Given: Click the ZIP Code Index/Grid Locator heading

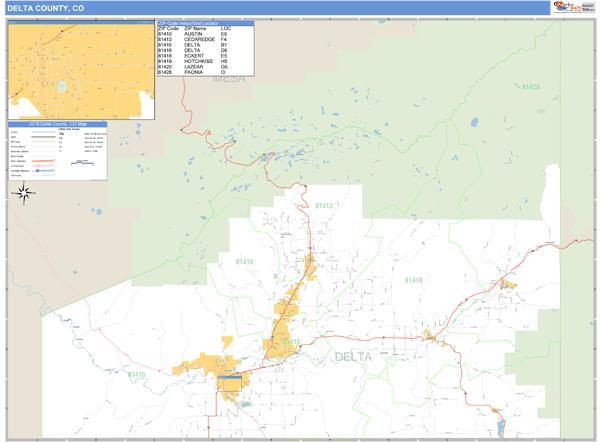Looking at the screenshot, I should (x=188, y=23).
